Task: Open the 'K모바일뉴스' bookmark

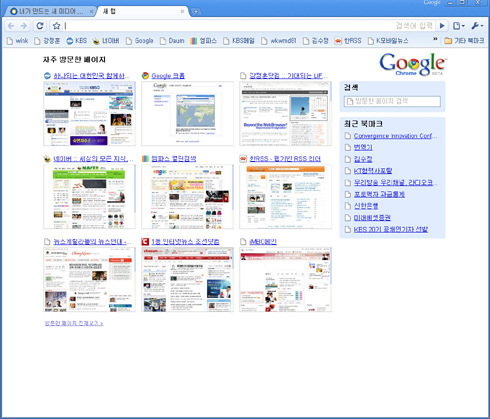Action: point(388,41)
